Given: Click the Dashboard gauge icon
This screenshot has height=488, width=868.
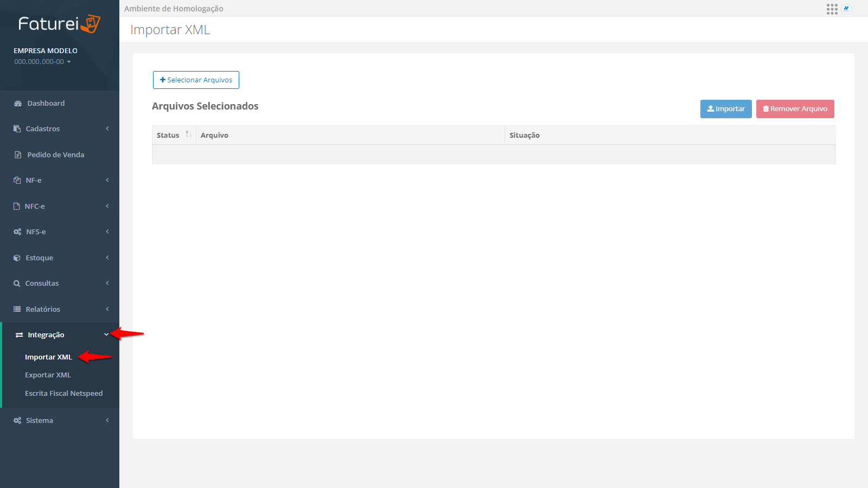Looking at the screenshot, I should 18,104.
